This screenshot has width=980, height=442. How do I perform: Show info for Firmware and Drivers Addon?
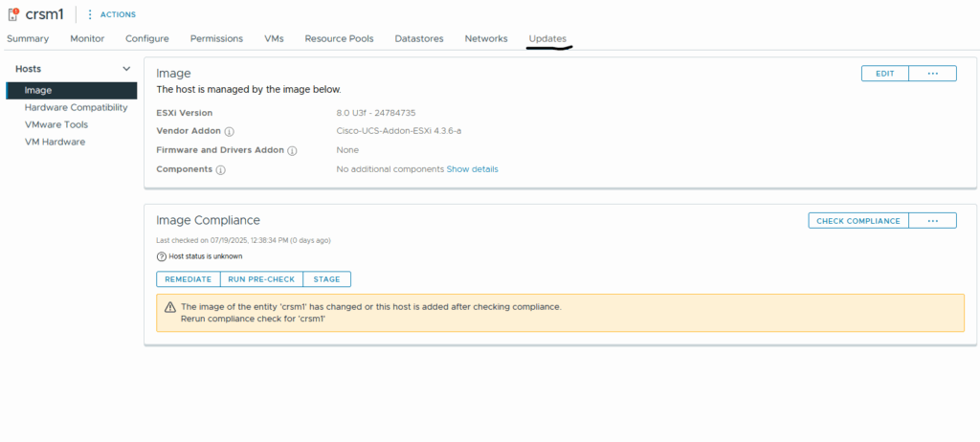point(292,150)
